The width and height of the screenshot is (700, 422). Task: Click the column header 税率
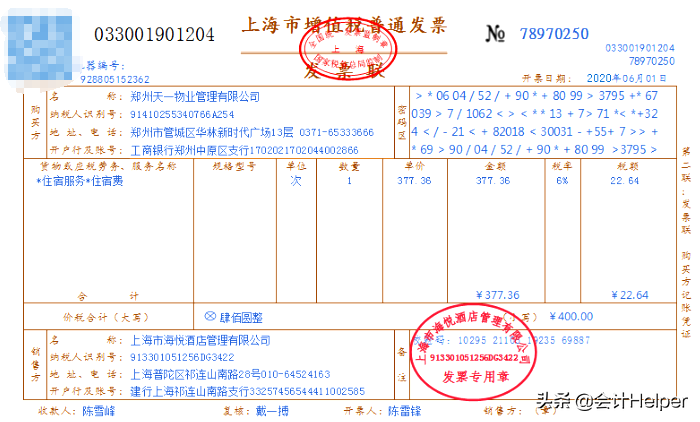click(562, 167)
